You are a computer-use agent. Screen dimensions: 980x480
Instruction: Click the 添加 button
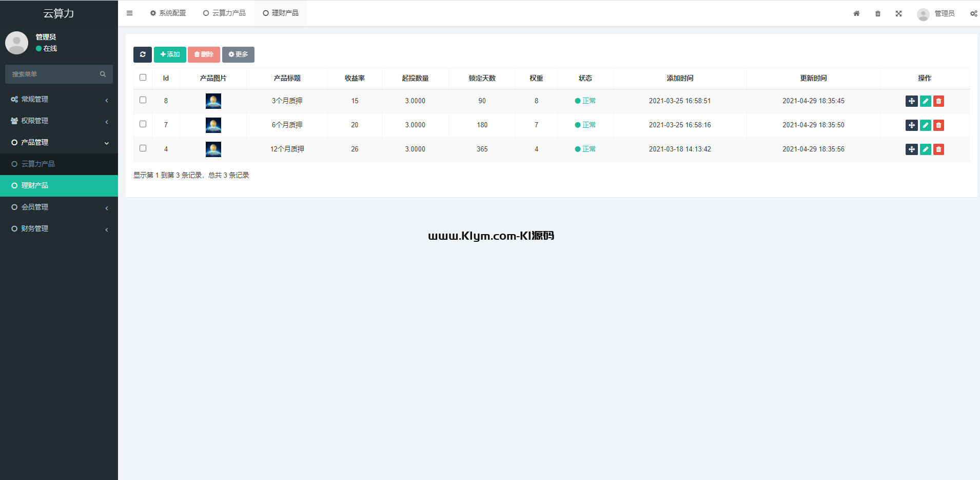coord(170,54)
